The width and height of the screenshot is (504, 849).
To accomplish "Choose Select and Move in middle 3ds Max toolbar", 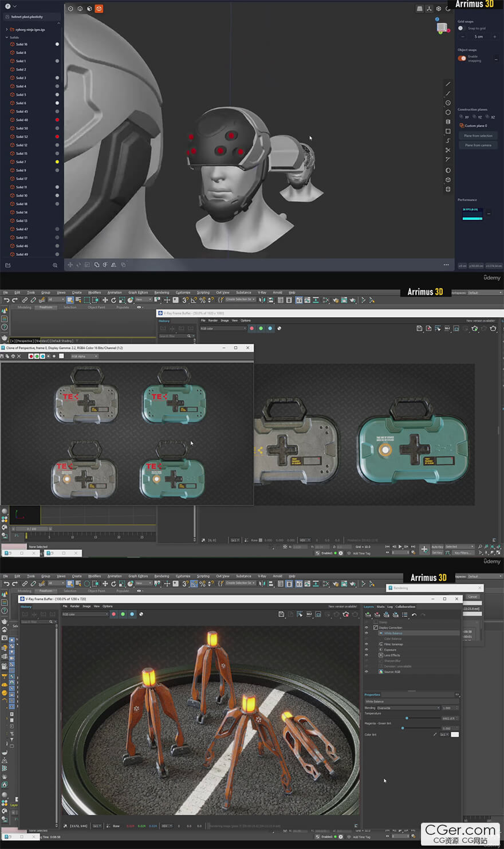I will tap(105, 300).
